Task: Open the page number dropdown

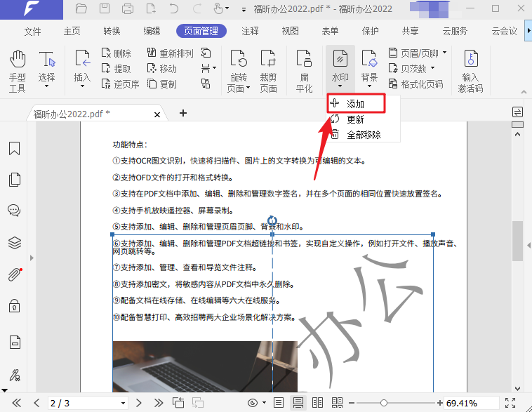Action: coord(123,403)
